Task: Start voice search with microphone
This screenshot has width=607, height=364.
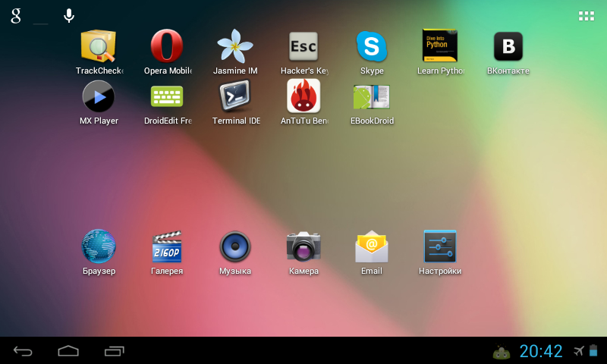Action: coord(69,16)
